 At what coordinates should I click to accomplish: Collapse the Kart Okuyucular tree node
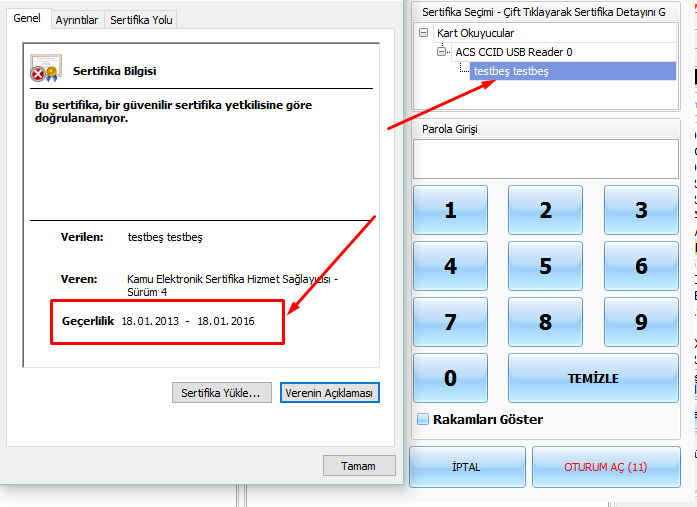click(x=425, y=34)
